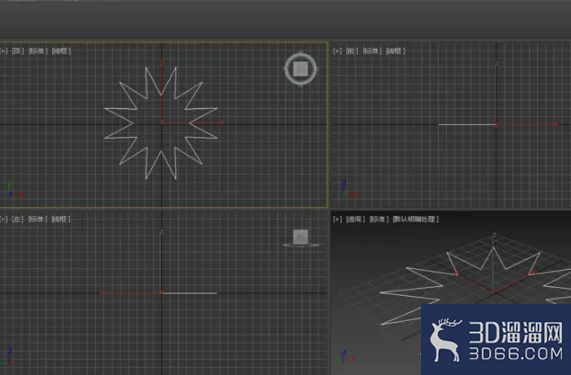Open the 标准 menu in the Left viewport

38,219
